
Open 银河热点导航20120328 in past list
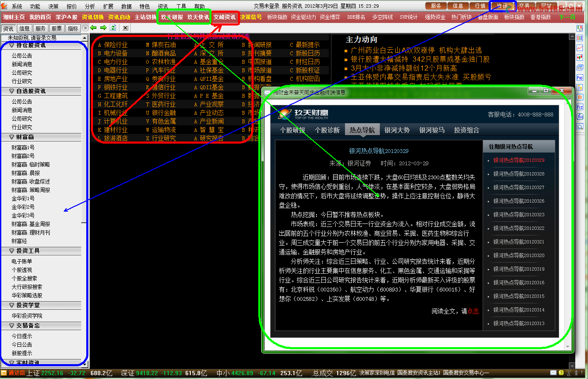pyautogui.click(x=519, y=174)
